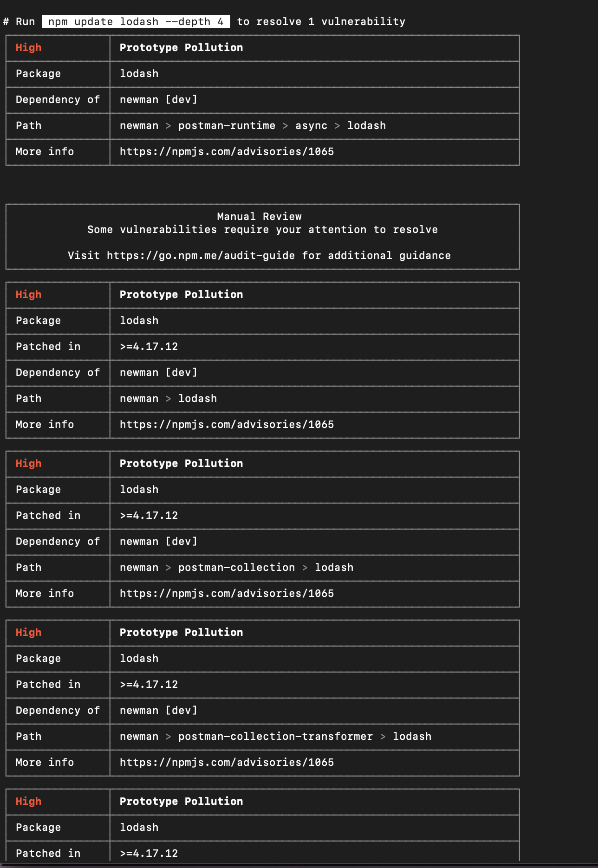The image size is (598, 868).
Task: Select "newman [dev]" in the "postman-collection > lodash" table
Action: pyautogui.click(x=158, y=542)
